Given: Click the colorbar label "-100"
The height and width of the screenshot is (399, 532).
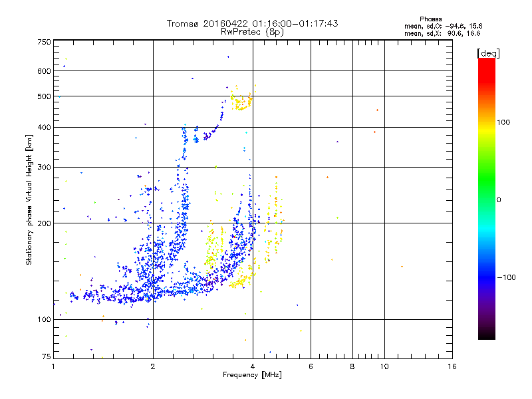Looking at the screenshot, I should click(506, 277).
